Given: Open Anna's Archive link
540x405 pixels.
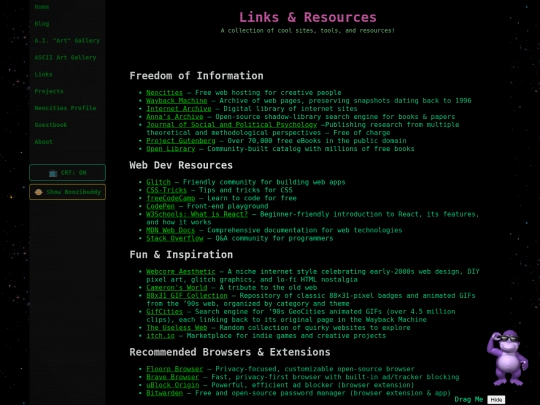Looking at the screenshot, I should (x=175, y=117).
